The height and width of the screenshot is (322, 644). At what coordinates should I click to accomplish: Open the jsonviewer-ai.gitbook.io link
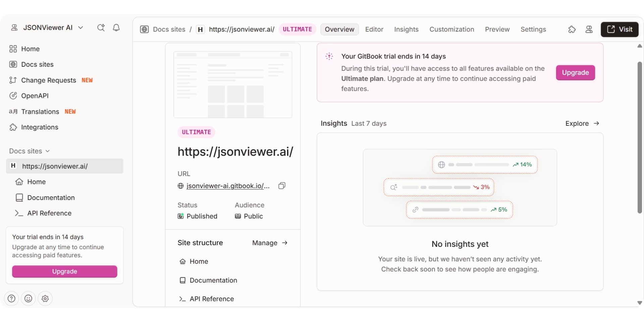(x=227, y=185)
